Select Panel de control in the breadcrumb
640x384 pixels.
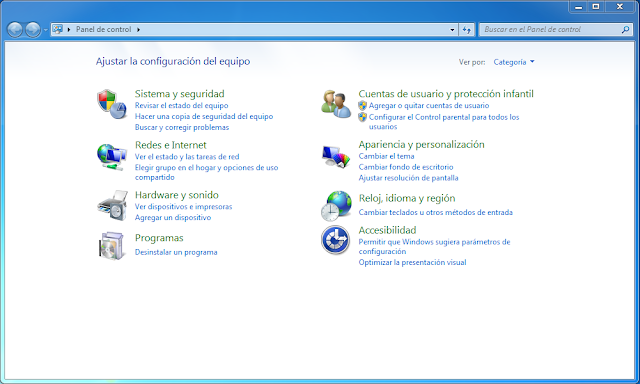(103, 29)
